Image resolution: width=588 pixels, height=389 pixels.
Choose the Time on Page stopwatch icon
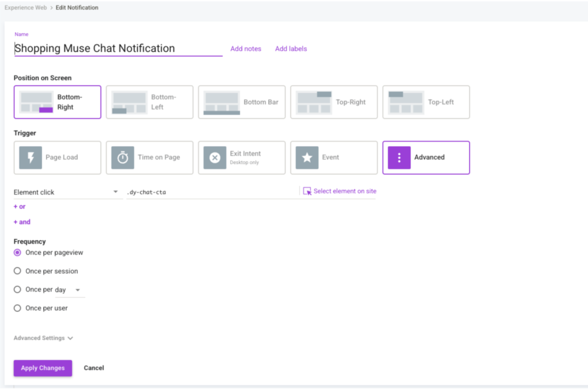point(123,158)
